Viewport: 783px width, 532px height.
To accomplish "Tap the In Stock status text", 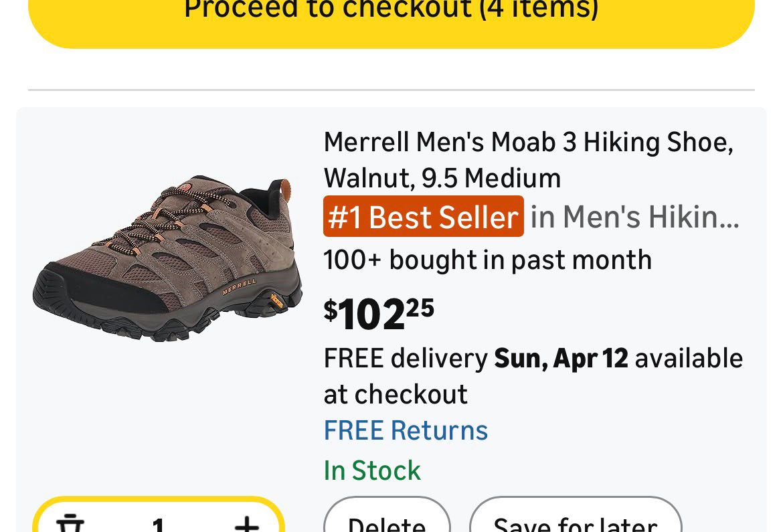I will click(372, 470).
